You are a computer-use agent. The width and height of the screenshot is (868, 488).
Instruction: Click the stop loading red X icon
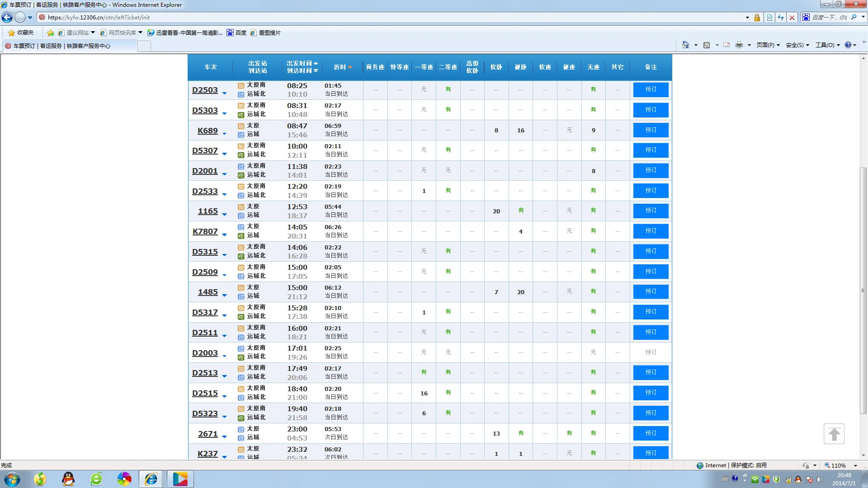coord(792,18)
